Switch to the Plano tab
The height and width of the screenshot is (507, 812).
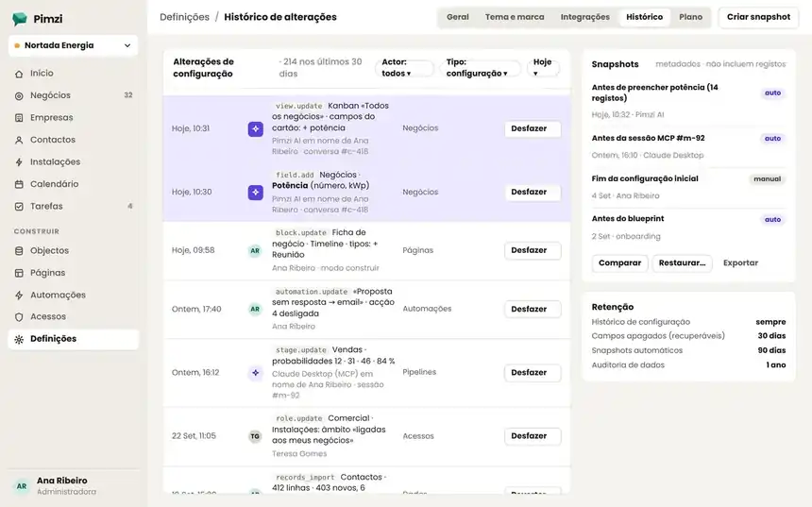tap(691, 17)
